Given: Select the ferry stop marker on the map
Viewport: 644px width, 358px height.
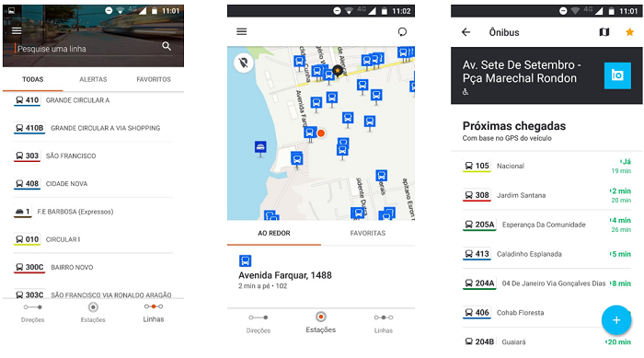Looking at the screenshot, I should click(260, 148).
